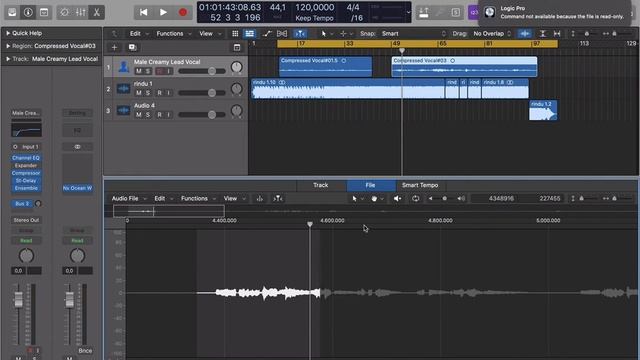Open the Snap Smart dropdown

414,33
